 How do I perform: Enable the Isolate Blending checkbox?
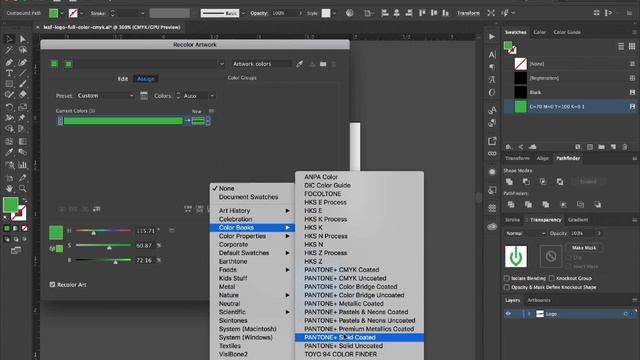click(507, 278)
